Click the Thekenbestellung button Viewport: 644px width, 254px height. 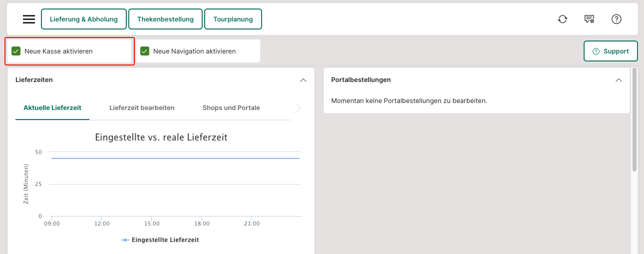pos(165,19)
